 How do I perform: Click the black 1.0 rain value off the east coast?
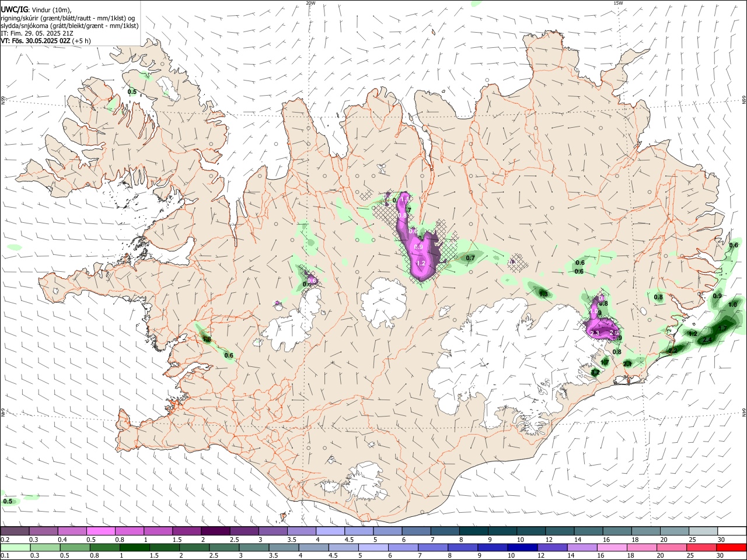(733, 304)
